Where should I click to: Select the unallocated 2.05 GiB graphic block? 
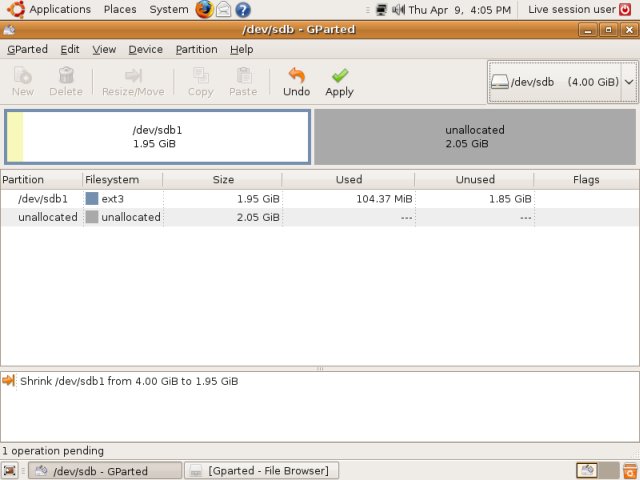coord(475,137)
